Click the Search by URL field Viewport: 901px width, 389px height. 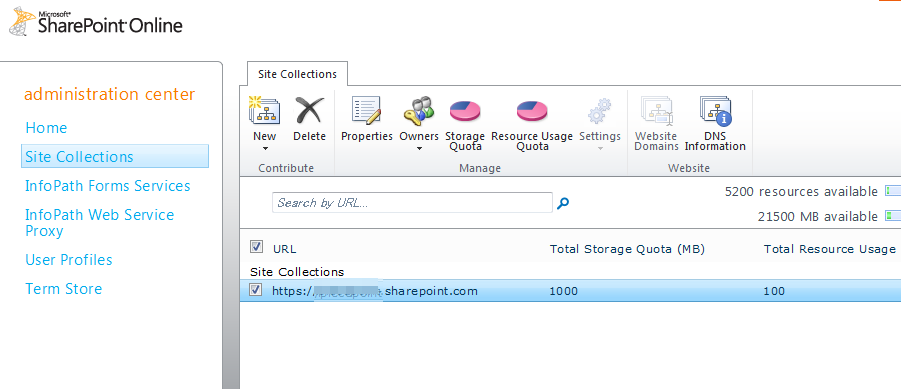point(412,202)
